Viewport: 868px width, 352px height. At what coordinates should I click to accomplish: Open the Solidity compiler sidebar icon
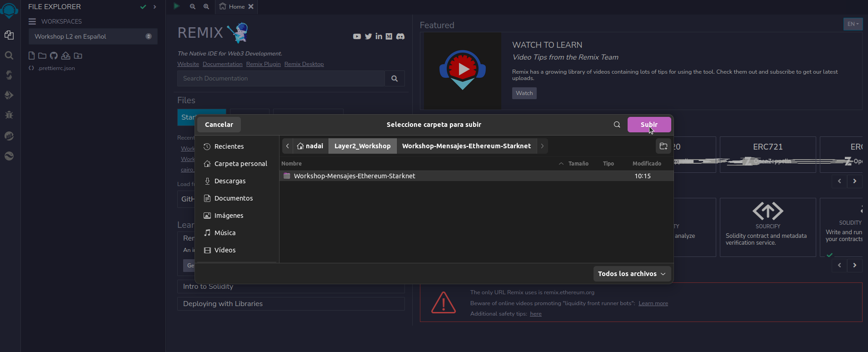[9, 75]
